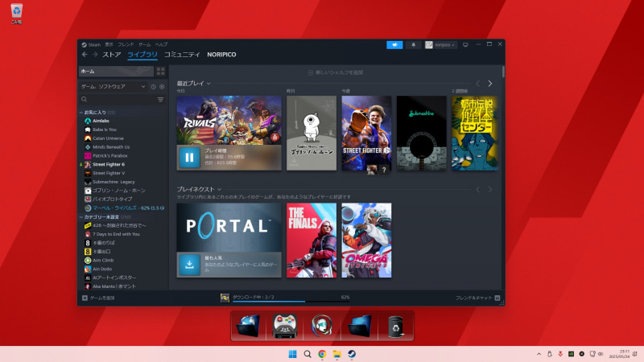Open the Marvel Rivals cover art
The height and width of the screenshot is (362, 644).
pos(229,120)
